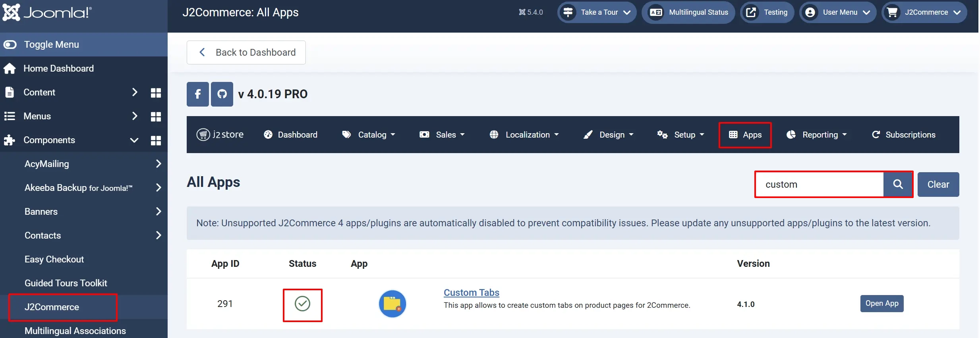The height and width of the screenshot is (338, 980).
Task: Open the Catalog dropdown menu
Action: (369, 135)
